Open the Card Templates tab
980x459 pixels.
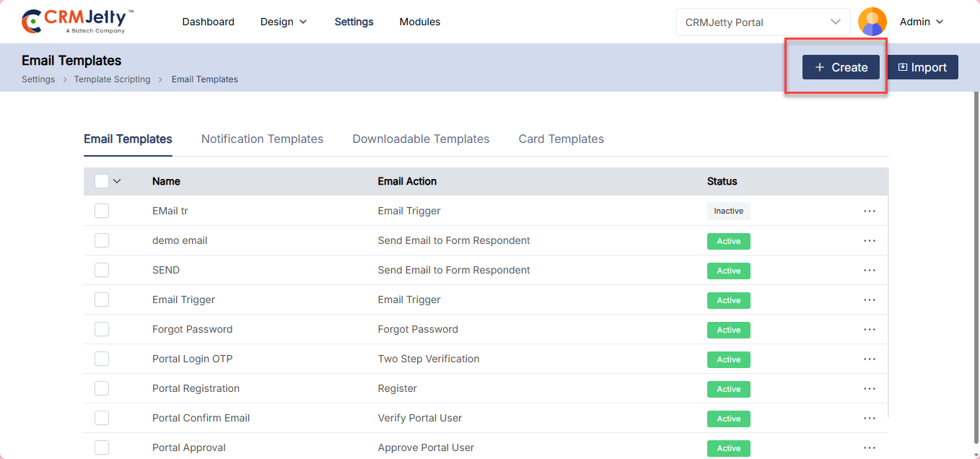coord(561,139)
